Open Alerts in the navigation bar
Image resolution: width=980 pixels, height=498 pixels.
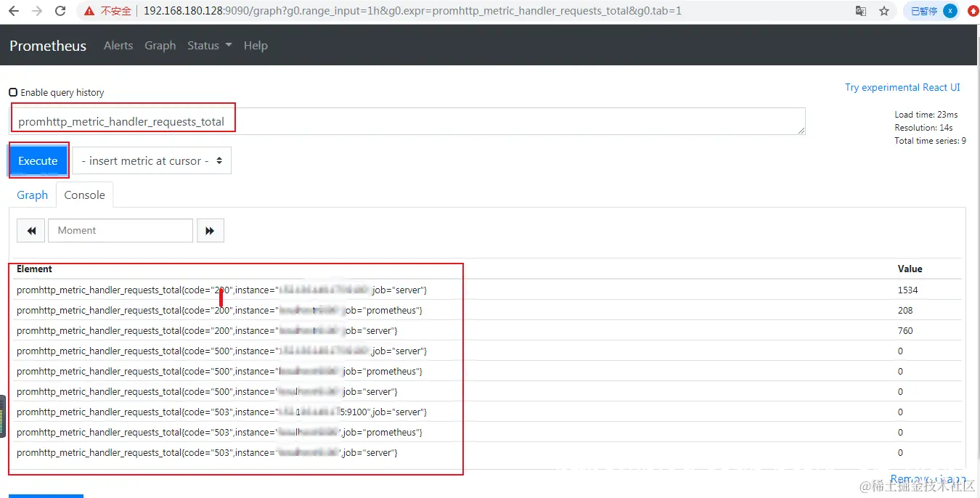(x=118, y=45)
